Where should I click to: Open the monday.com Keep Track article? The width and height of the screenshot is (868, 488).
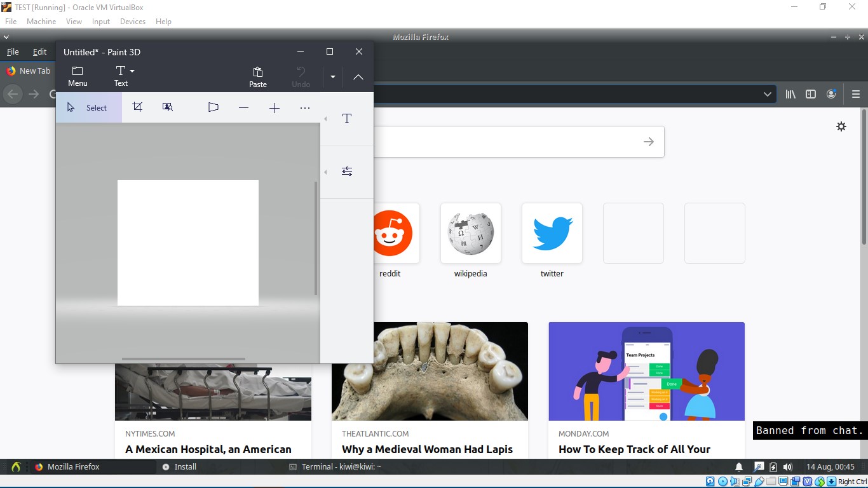click(x=634, y=449)
